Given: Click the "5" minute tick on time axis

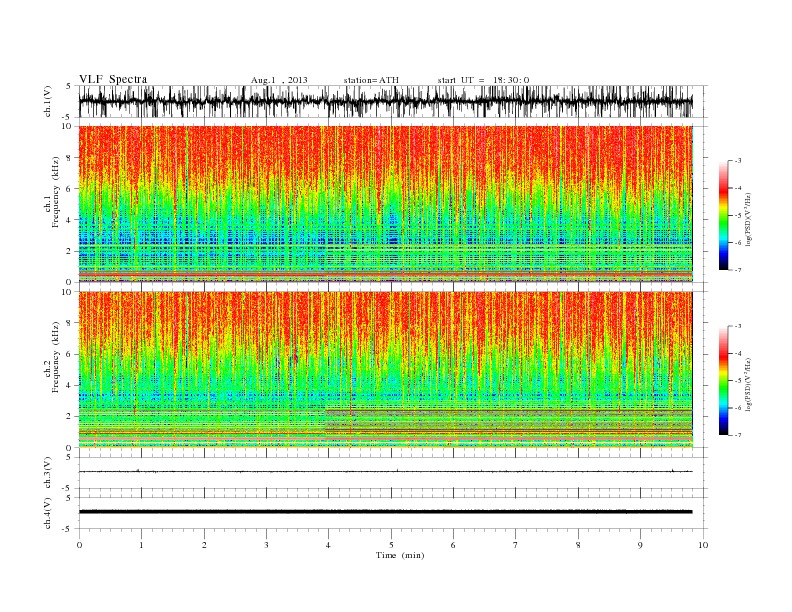Looking at the screenshot, I should click(x=391, y=545).
